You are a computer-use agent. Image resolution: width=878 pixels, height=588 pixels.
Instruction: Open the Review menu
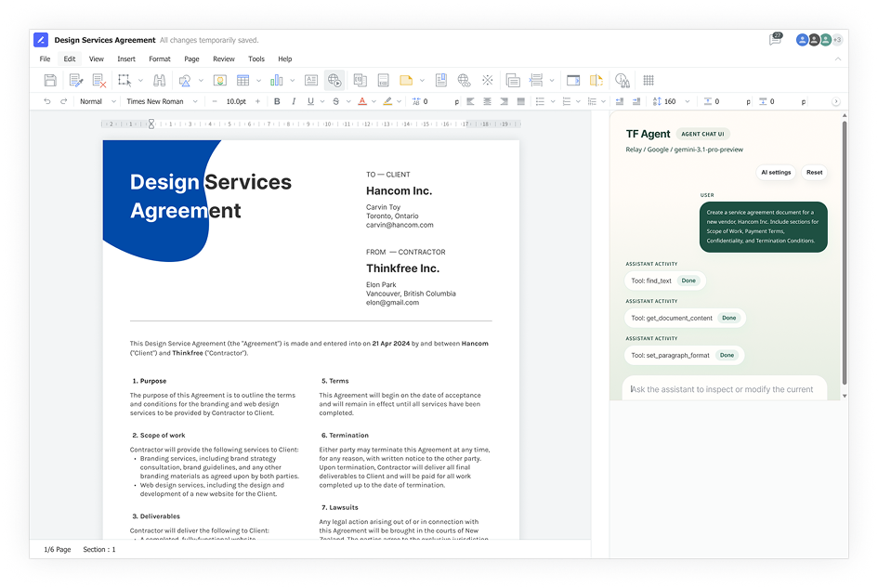coord(223,59)
